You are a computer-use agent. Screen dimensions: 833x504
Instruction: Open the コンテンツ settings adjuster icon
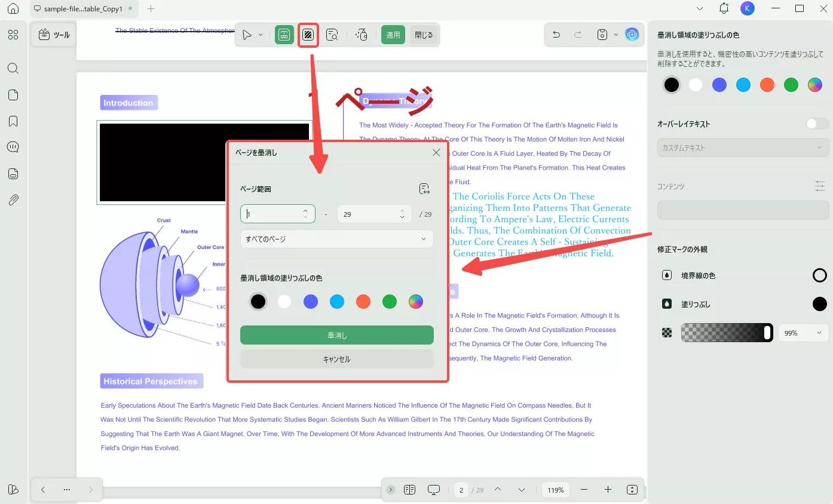pyautogui.click(x=819, y=186)
